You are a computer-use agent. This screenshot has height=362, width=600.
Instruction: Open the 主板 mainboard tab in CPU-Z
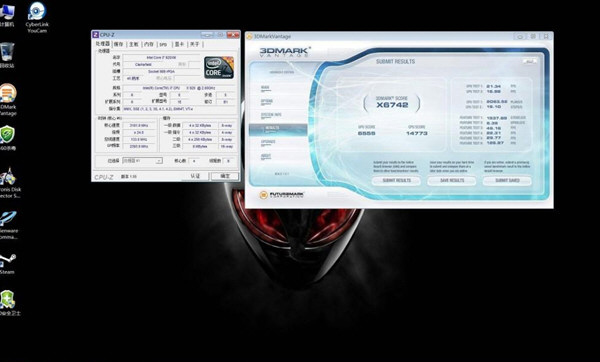click(x=134, y=44)
